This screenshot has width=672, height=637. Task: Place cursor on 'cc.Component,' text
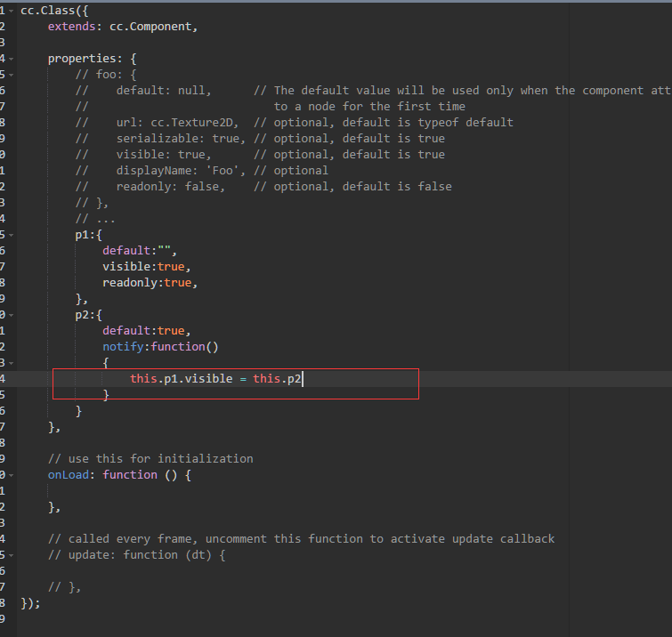tap(153, 27)
